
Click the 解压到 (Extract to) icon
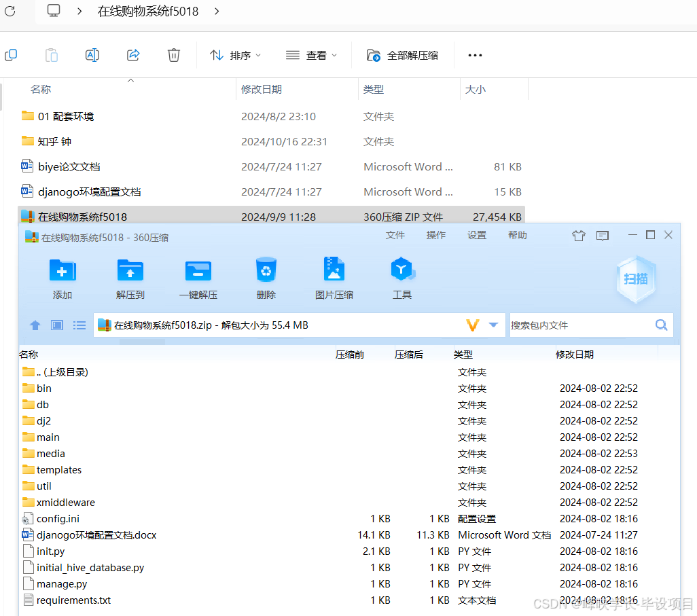click(130, 275)
